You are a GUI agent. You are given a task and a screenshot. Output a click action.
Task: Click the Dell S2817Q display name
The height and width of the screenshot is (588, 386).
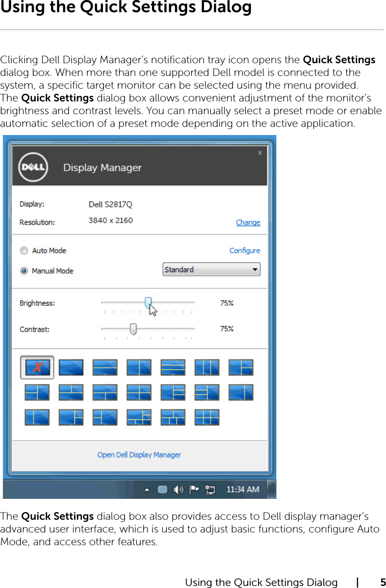click(110, 204)
